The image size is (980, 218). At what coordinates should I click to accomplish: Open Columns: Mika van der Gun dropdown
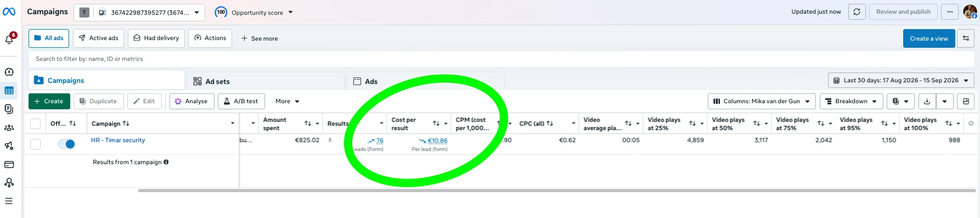(x=761, y=101)
